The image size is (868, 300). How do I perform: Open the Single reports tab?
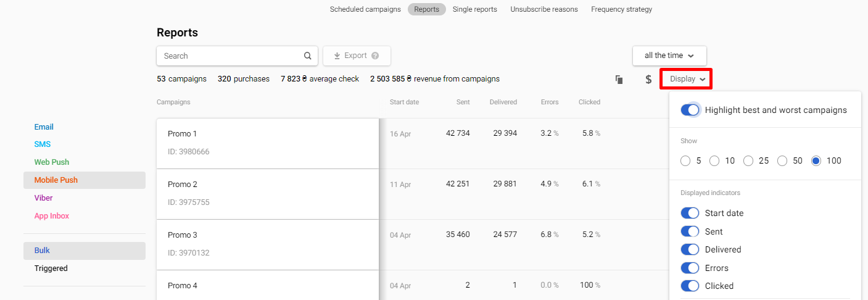(x=475, y=9)
